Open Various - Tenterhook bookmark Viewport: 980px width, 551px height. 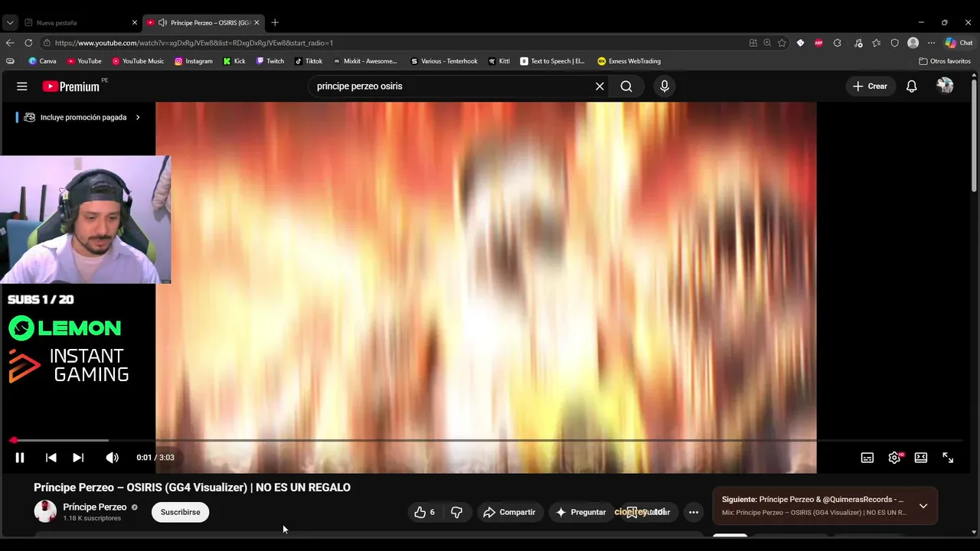click(444, 61)
